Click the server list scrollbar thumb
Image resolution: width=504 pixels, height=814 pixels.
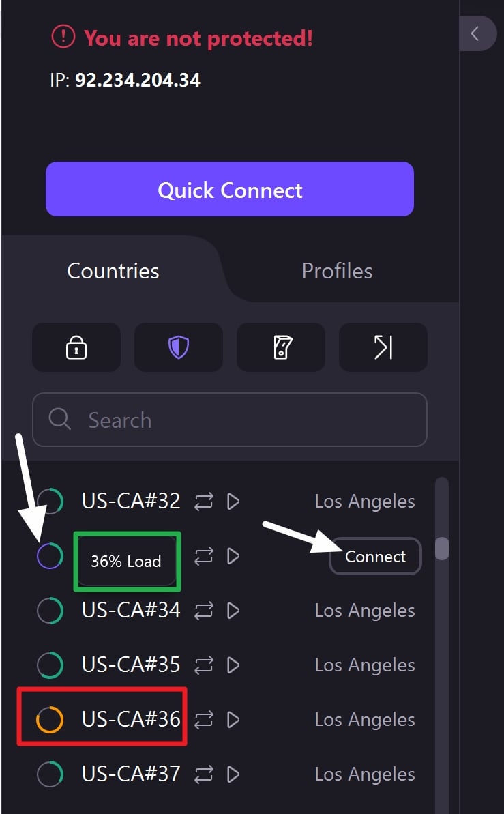442,549
